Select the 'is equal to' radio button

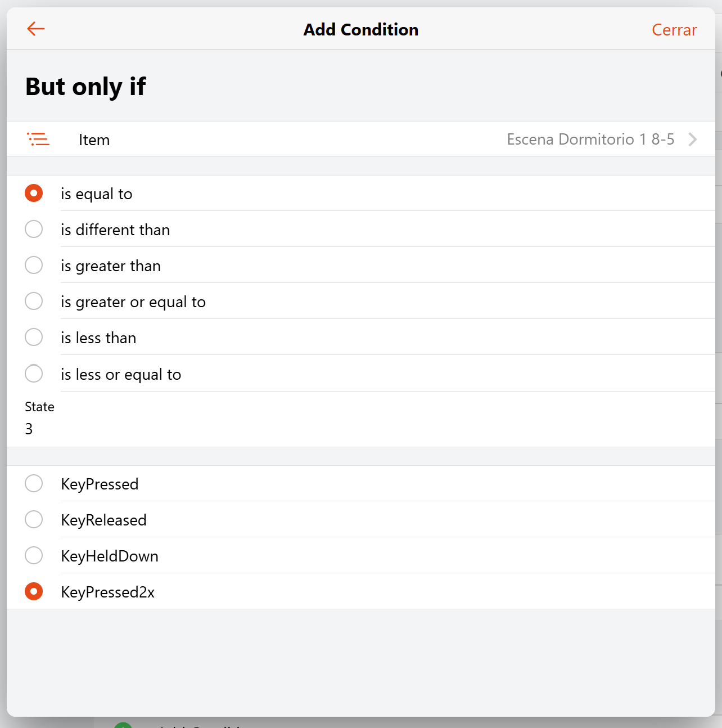[x=34, y=194]
